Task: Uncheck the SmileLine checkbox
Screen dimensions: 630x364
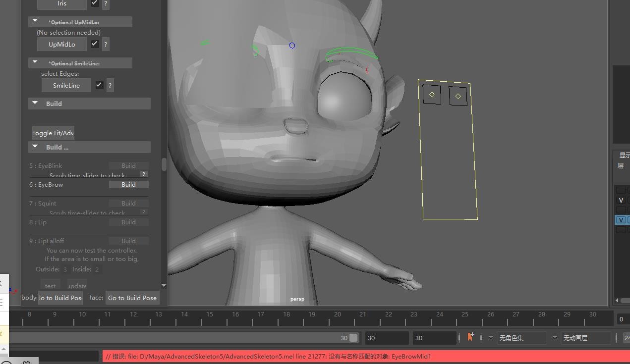Action: [x=99, y=85]
